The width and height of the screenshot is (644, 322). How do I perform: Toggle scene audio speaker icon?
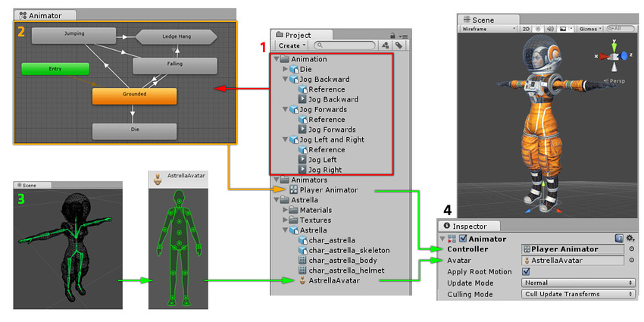click(549, 28)
